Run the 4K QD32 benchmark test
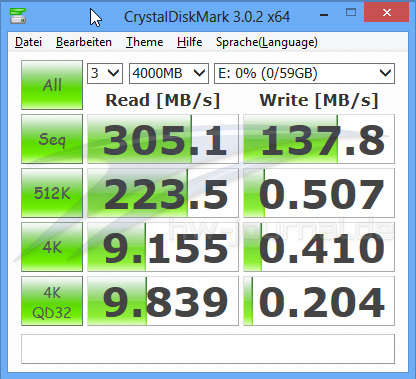This screenshot has width=416, height=379. (x=52, y=301)
